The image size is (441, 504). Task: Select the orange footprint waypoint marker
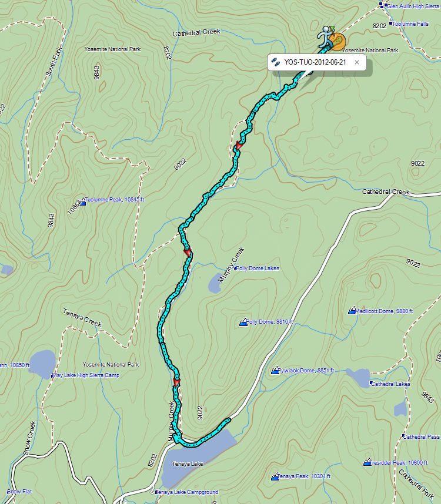pos(338,42)
